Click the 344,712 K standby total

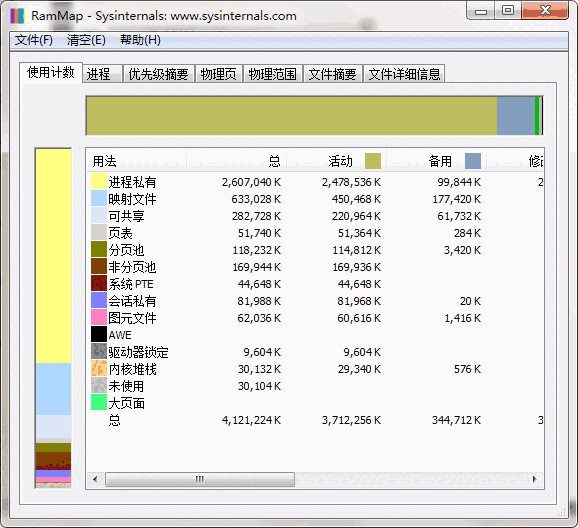(x=456, y=420)
